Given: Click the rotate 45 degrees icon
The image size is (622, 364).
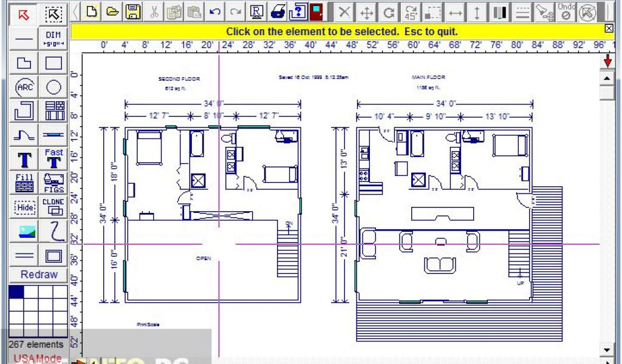Looking at the screenshot, I should pos(411,12).
